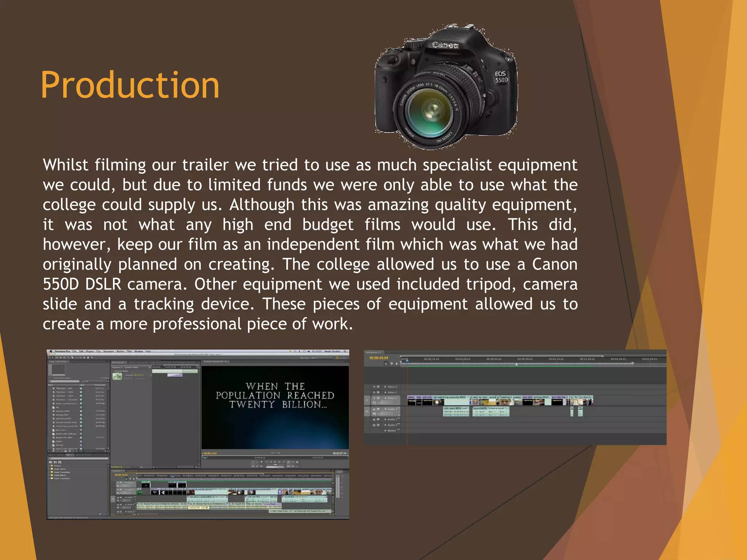Select the 'abi watching youtube.MOV' clip

click(x=451, y=400)
